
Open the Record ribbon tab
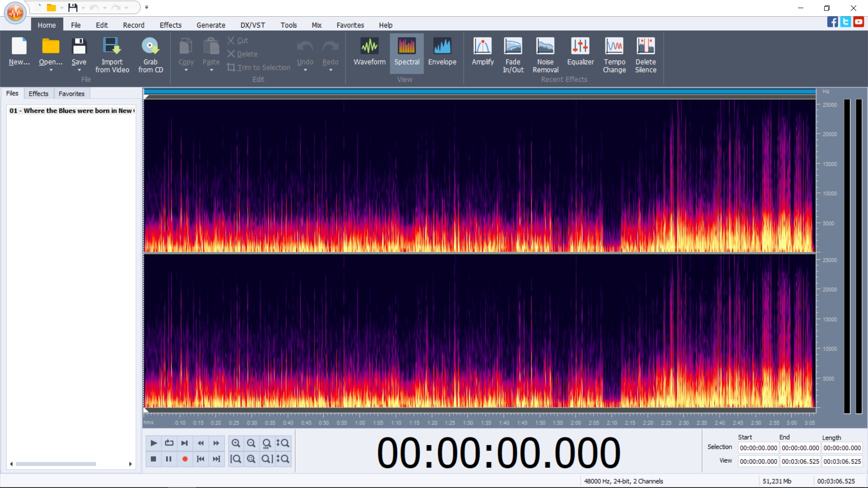[134, 25]
